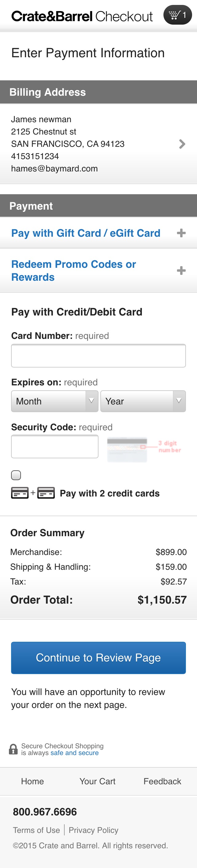Expand the Pay with Gift Card section
This screenshot has width=197, height=868.
[x=86, y=233]
